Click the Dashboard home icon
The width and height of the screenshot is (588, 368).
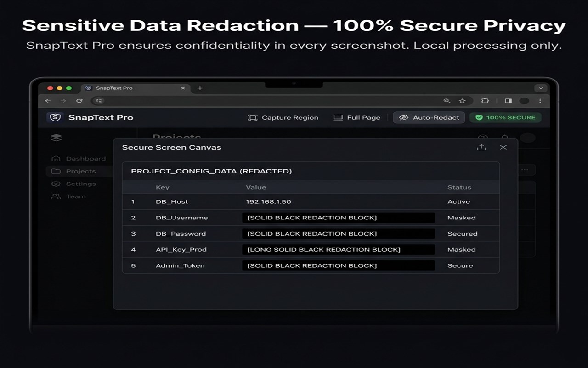coord(56,159)
